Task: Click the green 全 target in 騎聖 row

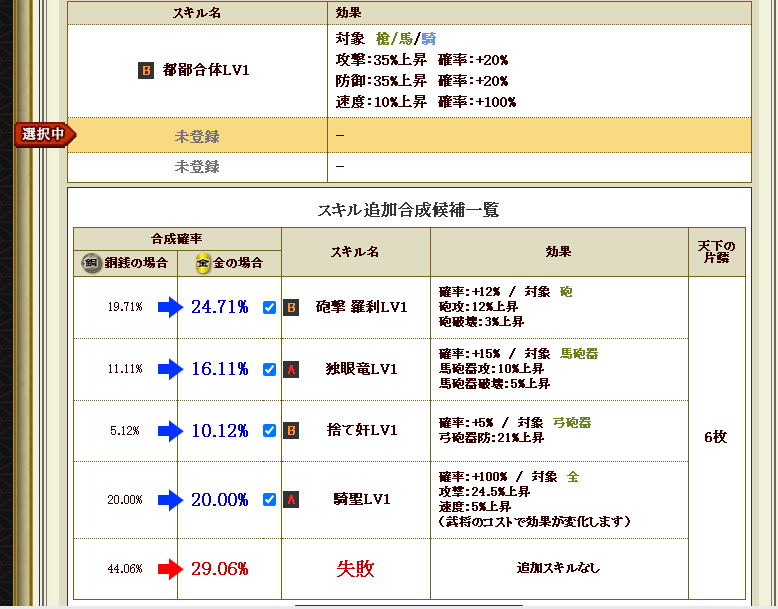Action: [x=573, y=477]
